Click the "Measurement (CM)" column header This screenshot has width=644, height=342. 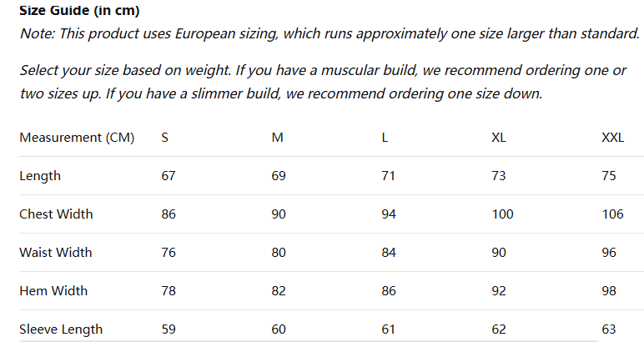point(77,138)
